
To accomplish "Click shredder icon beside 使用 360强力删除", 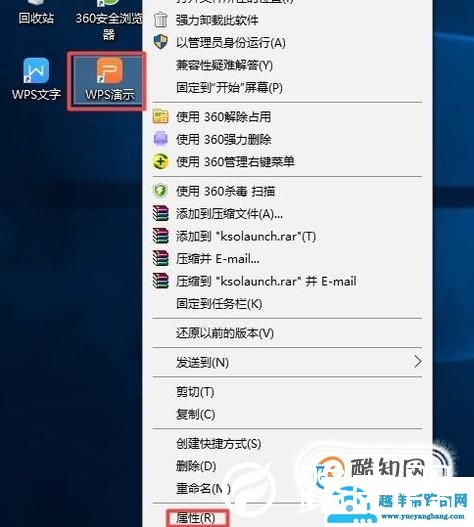I will [160, 139].
